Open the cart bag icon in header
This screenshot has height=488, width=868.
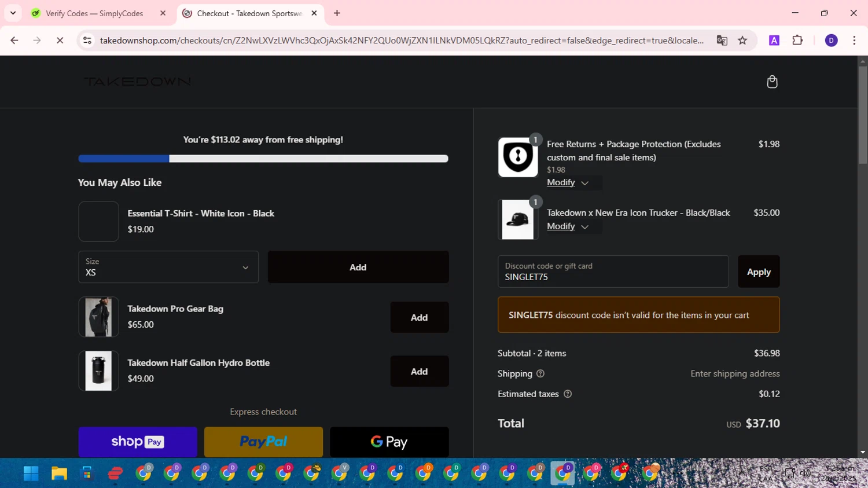(x=772, y=82)
